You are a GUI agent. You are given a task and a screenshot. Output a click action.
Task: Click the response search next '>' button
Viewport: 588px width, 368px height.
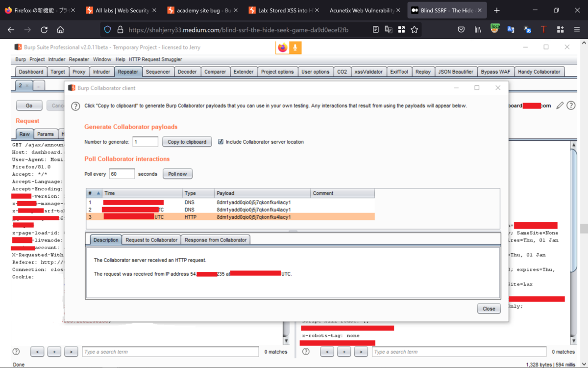[x=361, y=352]
